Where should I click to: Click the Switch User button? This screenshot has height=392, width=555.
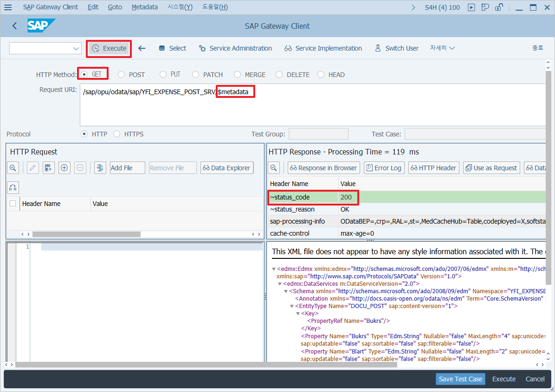[397, 48]
